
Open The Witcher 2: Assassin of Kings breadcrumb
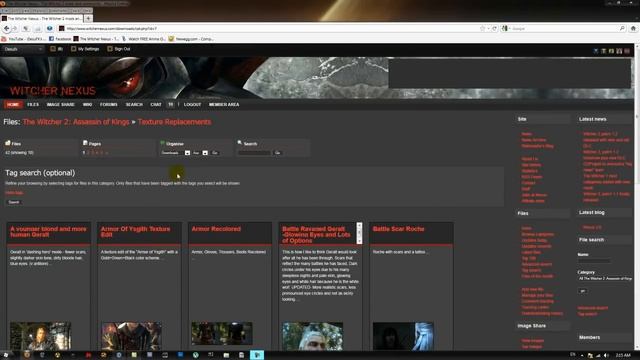(x=76, y=122)
